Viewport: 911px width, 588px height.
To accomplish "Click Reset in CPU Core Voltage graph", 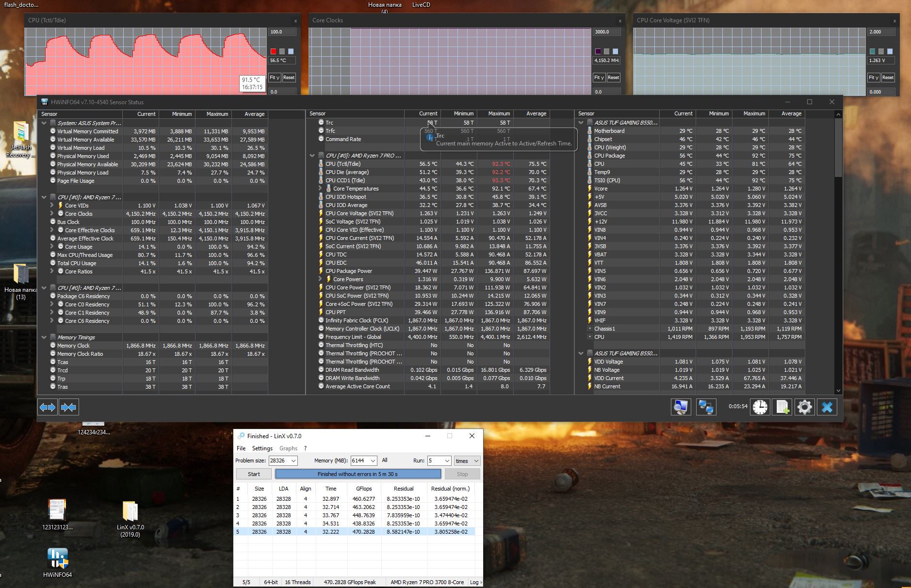I will [888, 78].
